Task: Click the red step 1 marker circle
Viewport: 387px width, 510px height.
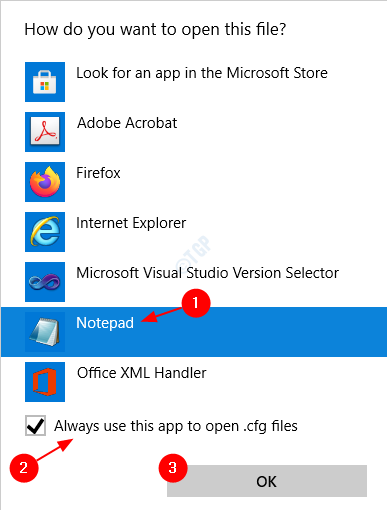Action: (196, 303)
